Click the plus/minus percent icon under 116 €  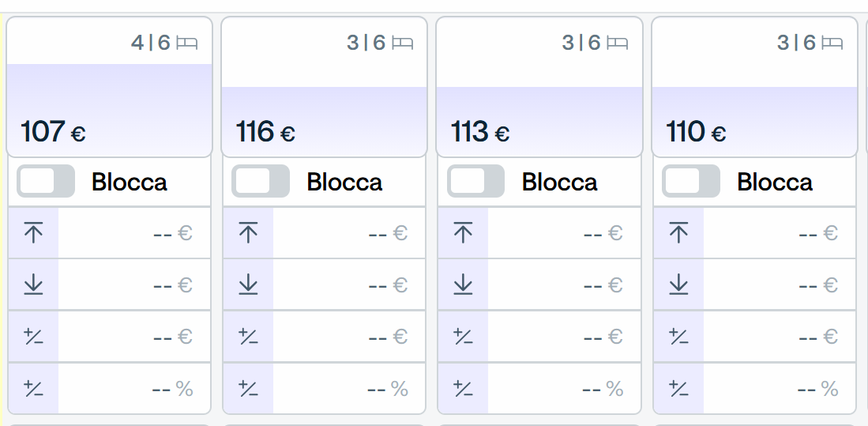[248, 388]
